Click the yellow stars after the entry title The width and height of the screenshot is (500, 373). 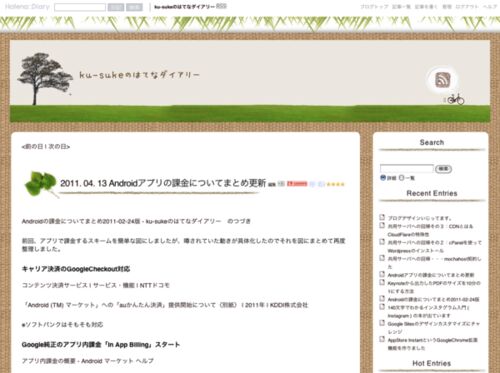(x=335, y=184)
